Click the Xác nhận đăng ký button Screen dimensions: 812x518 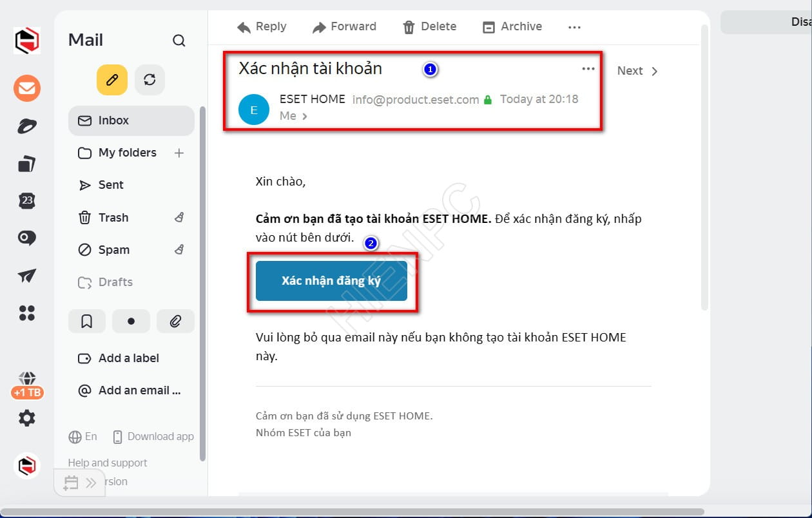tap(331, 281)
